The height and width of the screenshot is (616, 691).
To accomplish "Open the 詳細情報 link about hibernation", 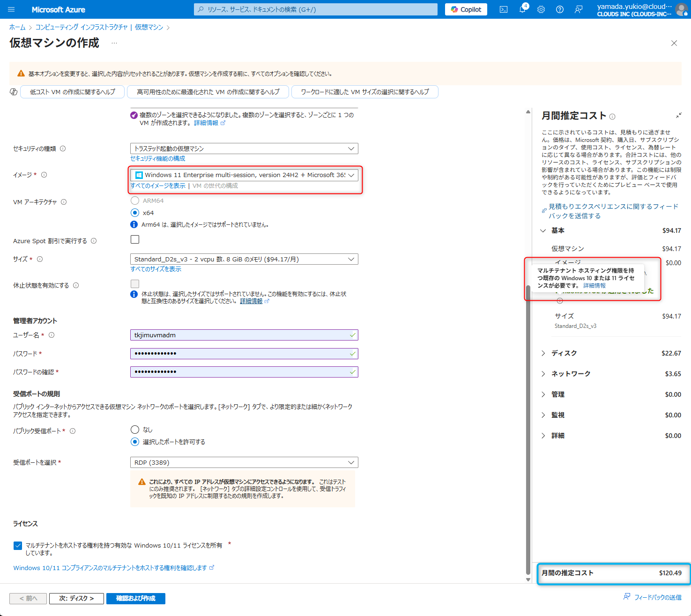I will (254, 301).
